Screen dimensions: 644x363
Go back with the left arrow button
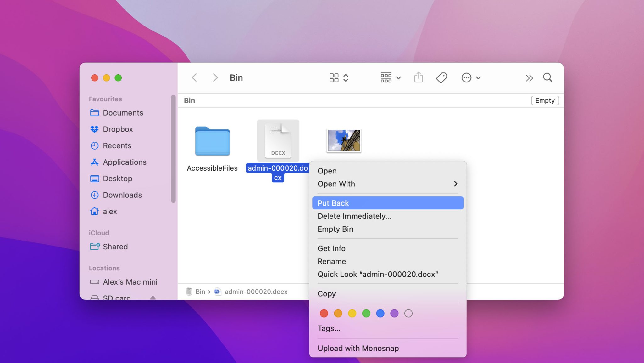click(x=194, y=77)
